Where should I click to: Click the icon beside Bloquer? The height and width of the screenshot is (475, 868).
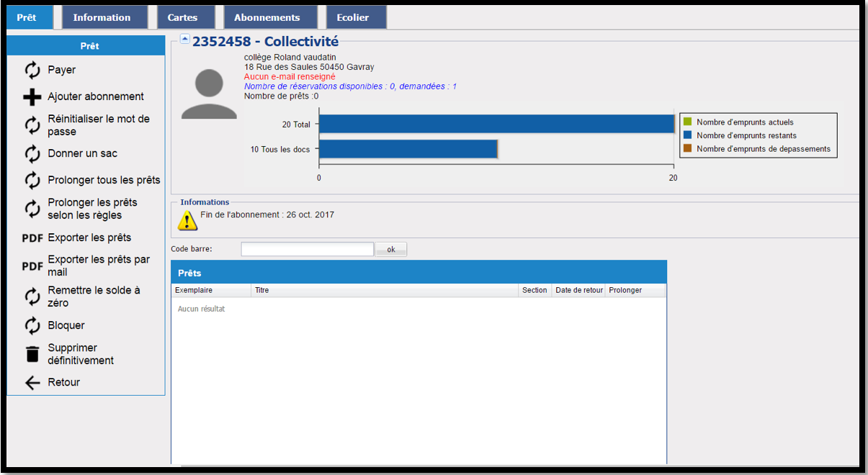coord(32,326)
